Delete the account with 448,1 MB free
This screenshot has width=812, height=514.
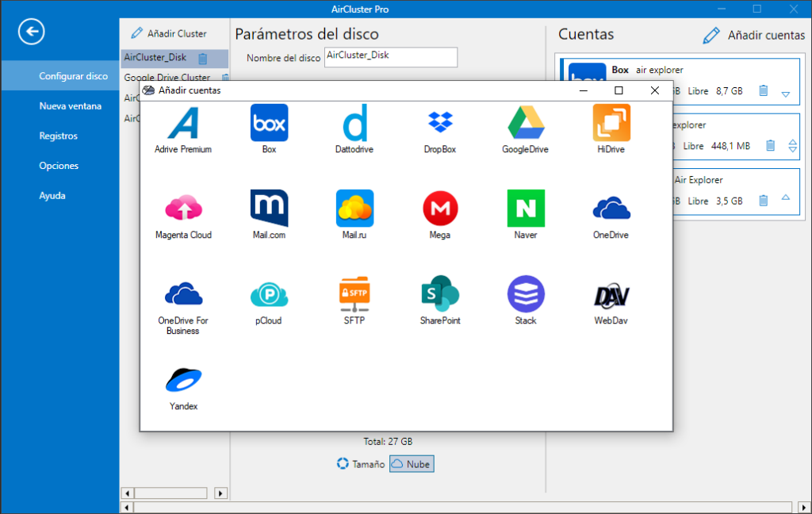pyautogui.click(x=771, y=146)
